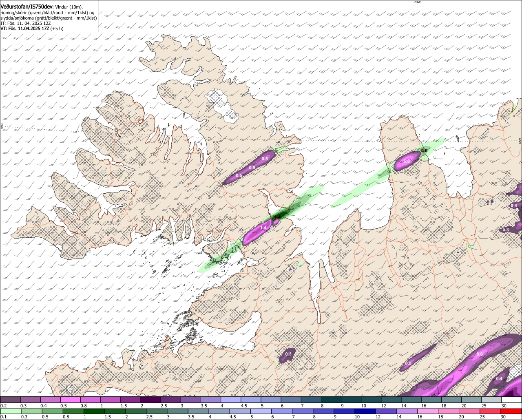Select the 1 darkest green swatch in the lower legend row
Image resolution: width=522 pixels, height=420 pixels.
point(94,411)
